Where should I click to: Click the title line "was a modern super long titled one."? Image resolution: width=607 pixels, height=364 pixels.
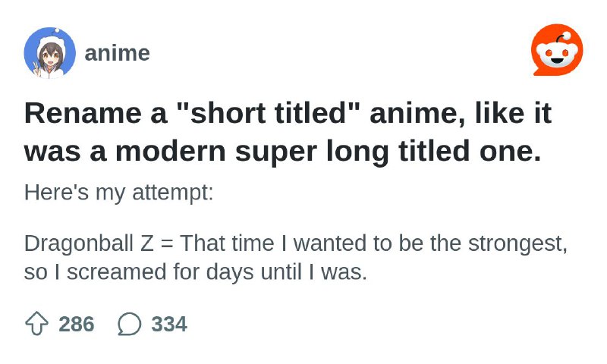(282, 151)
